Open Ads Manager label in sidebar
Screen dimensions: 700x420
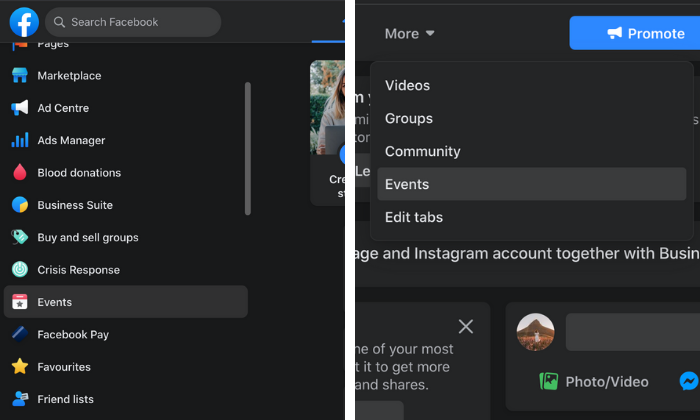(x=71, y=140)
